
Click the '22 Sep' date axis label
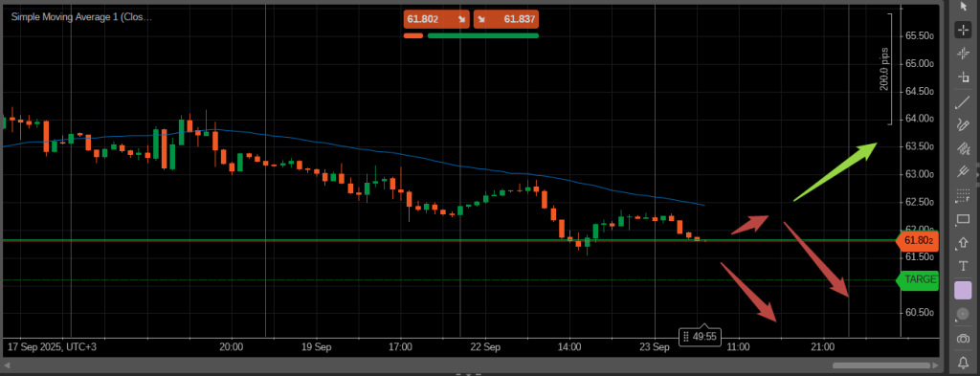(x=485, y=346)
